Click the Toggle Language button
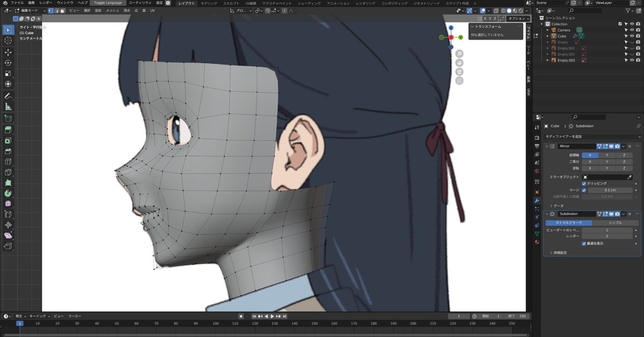Image resolution: width=644 pixels, height=337 pixels. click(x=108, y=3)
